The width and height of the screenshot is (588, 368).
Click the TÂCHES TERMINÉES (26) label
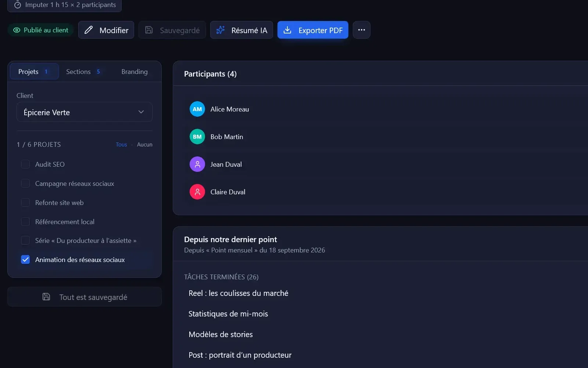(x=221, y=277)
